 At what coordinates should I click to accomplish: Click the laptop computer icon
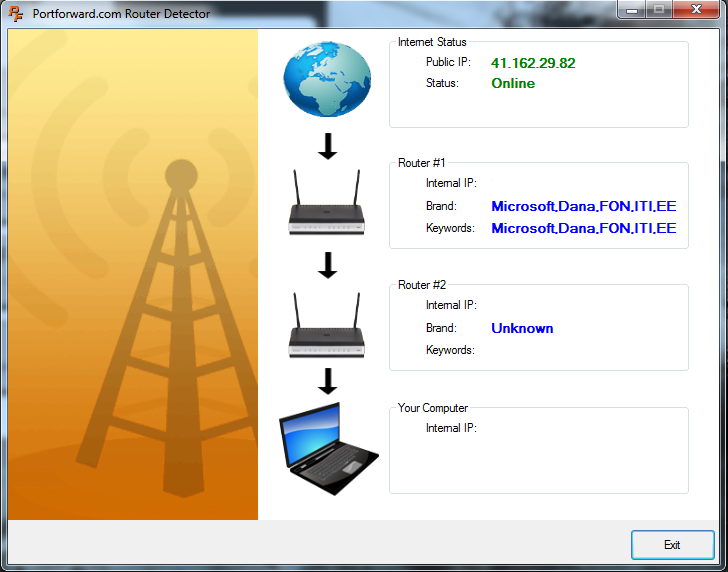(x=326, y=449)
